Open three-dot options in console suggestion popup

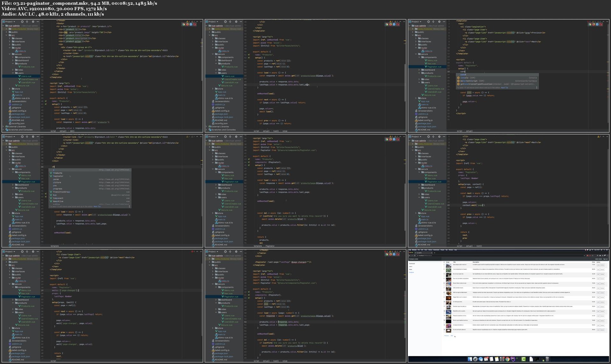pos(536,88)
